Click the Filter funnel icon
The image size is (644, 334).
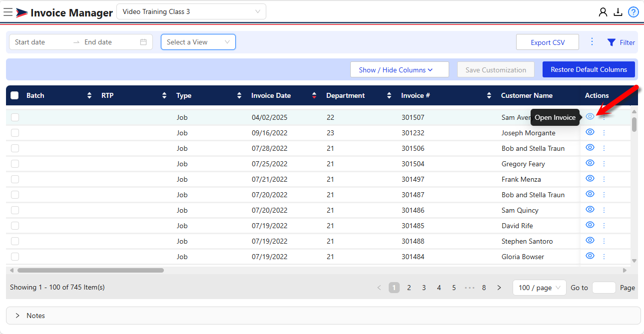611,42
